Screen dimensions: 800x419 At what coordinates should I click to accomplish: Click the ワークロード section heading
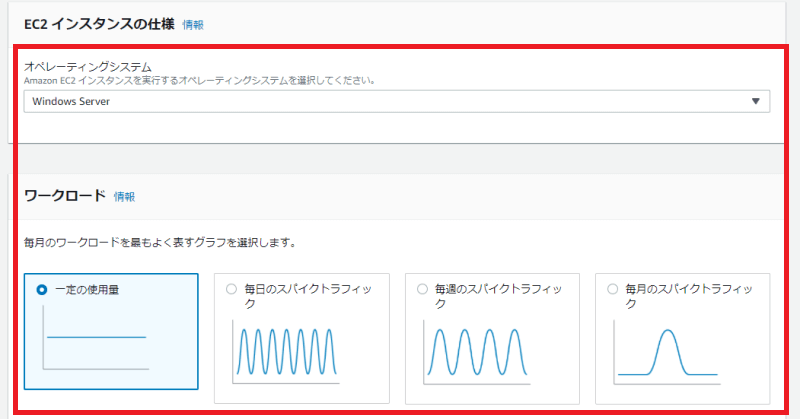[x=65, y=195]
